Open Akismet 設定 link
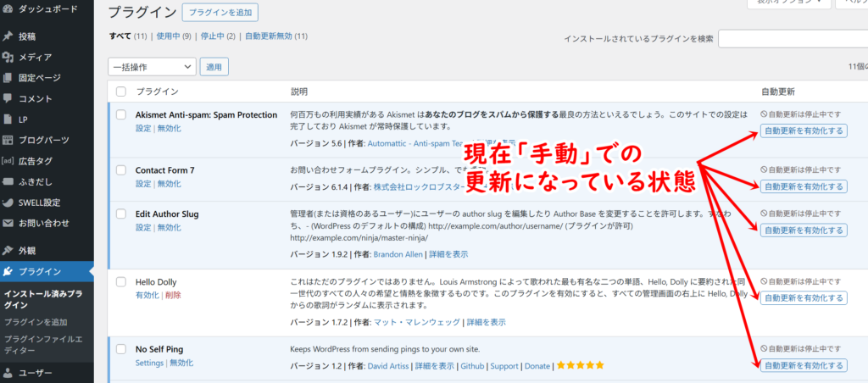 click(143, 129)
